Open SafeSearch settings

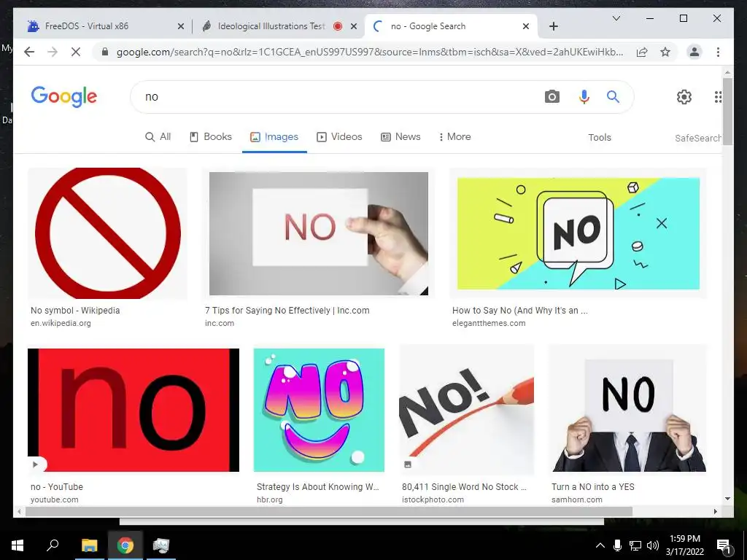click(x=698, y=138)
